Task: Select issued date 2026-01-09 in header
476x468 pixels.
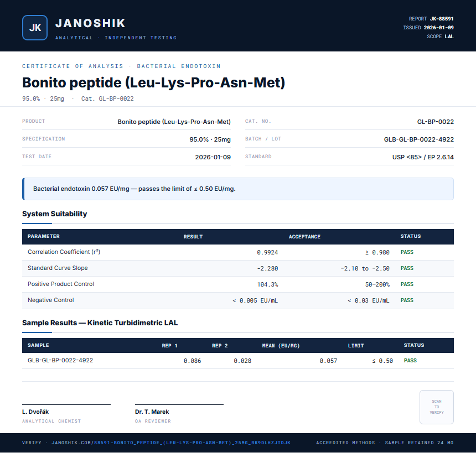Action: (439, 28)
